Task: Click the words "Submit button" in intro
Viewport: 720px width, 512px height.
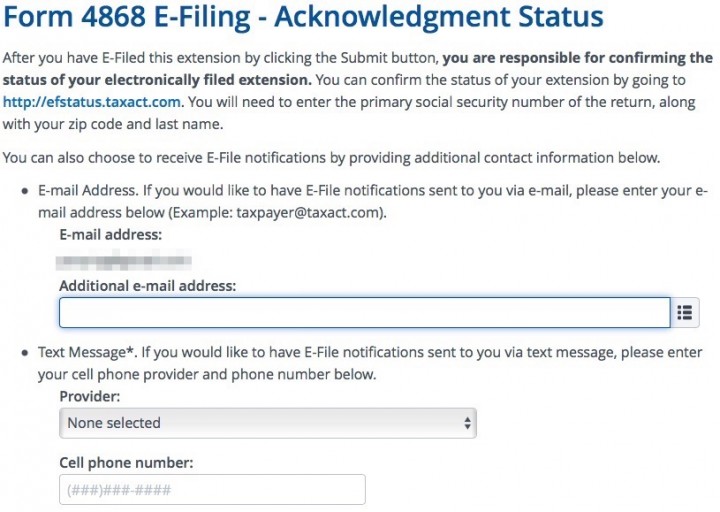Action: point(388,58)
